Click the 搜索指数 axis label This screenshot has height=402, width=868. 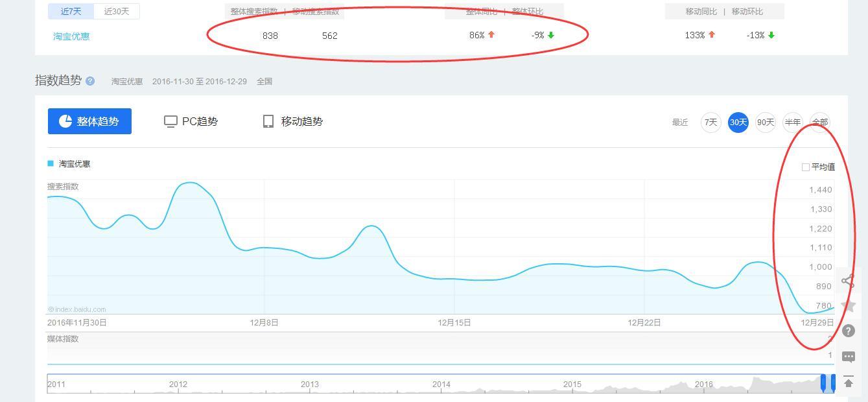(63, 186)
